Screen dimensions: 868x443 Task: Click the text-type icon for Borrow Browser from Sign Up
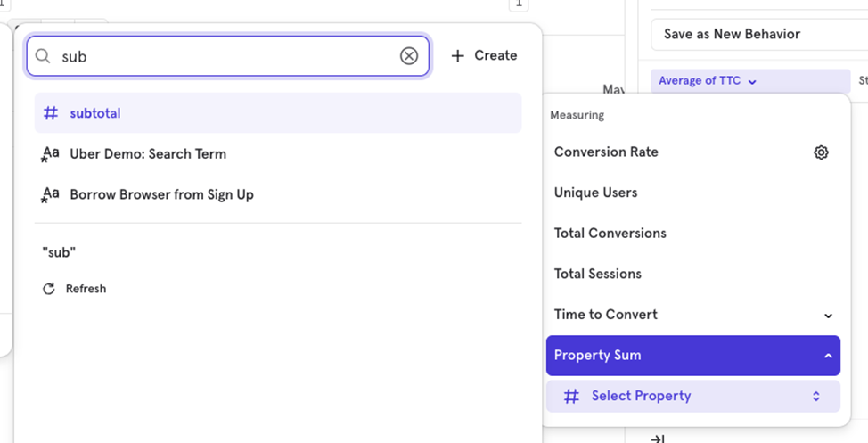coord(51,194)
